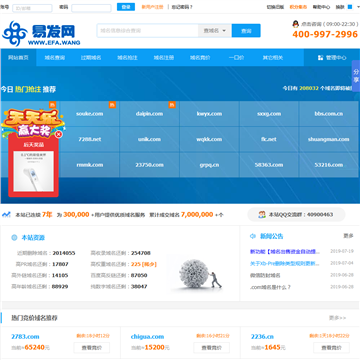The image size is (360, 360).
Task: Open the 分享 side tab
Action: tap(356, 76)
